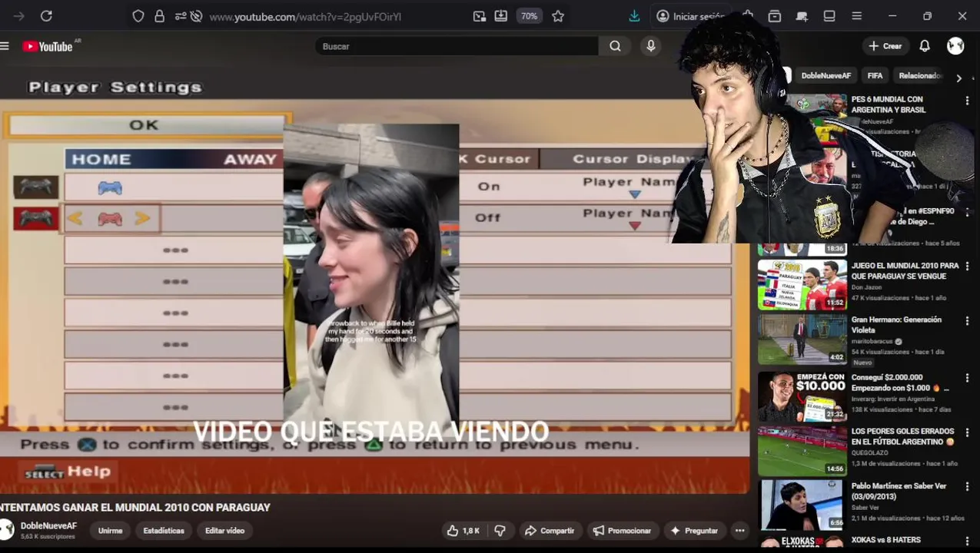Image resolution: width=980 pixels, height=553 pixels.
Task: Open the DobleNueveAF channel name link
Action: coord(48,526)
